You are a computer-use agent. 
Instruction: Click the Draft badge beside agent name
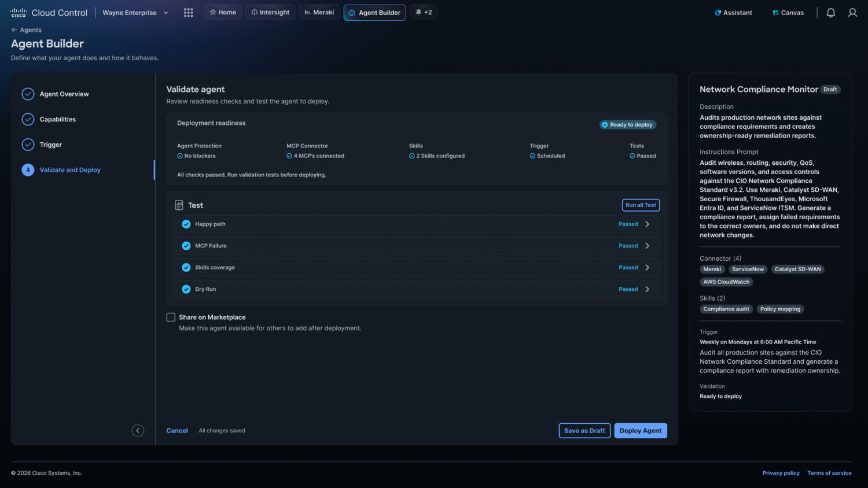click(830, 90)
